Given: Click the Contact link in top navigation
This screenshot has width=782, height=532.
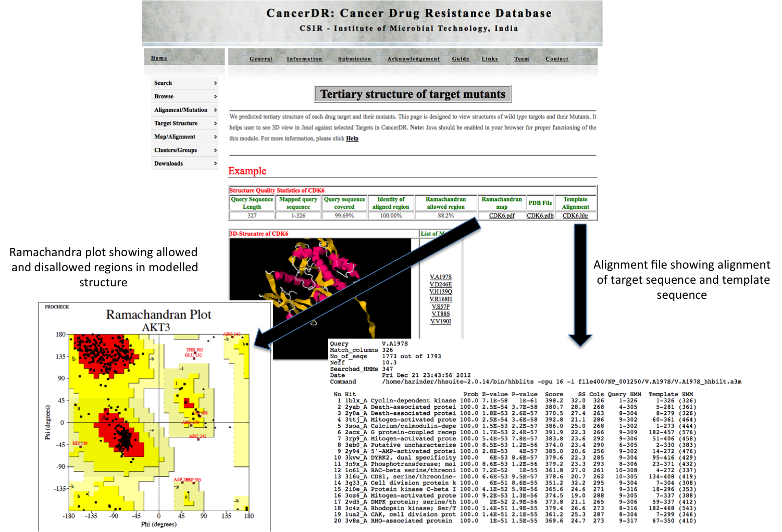Looking at the screenshot, I should coord(557,59).
